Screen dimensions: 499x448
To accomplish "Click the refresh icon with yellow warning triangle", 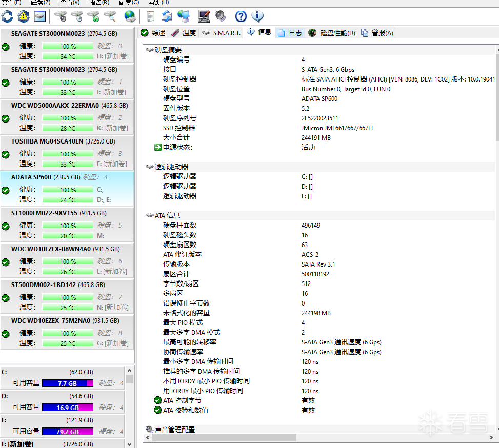I will (24, 16).
